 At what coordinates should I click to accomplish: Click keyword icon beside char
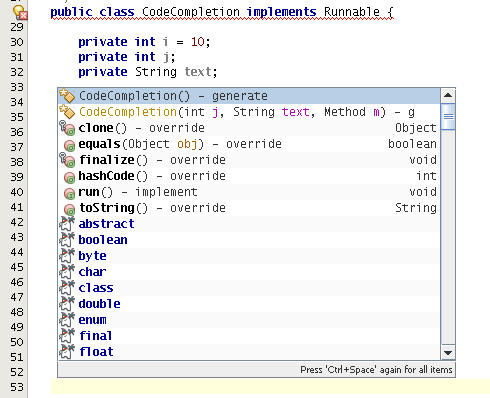point(67,272)
